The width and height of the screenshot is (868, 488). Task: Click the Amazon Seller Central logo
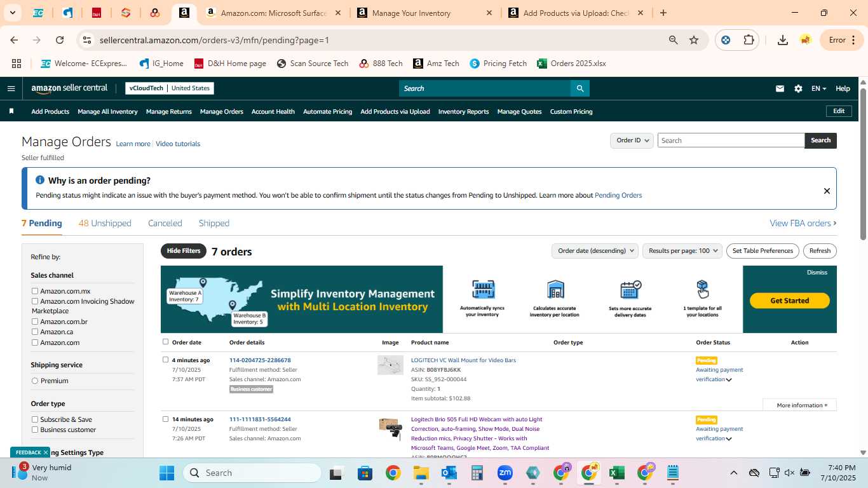(x=69, y=88)
